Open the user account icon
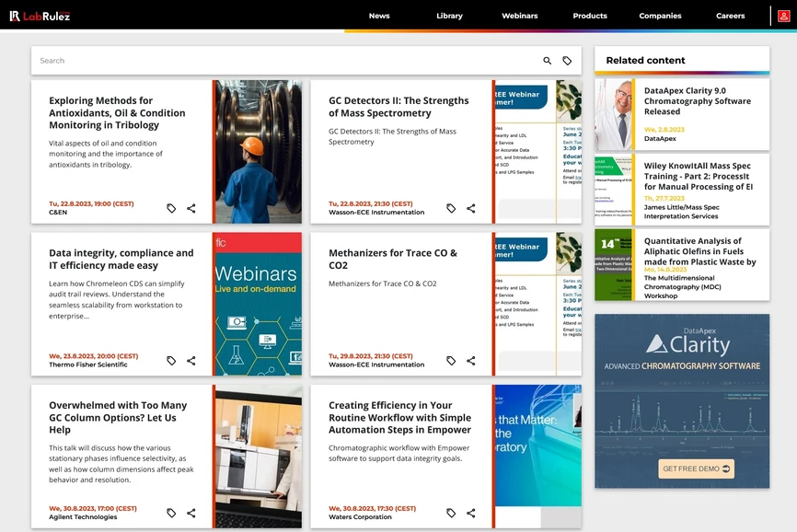This screenshot has width=797, height=532. pos(783,16)
